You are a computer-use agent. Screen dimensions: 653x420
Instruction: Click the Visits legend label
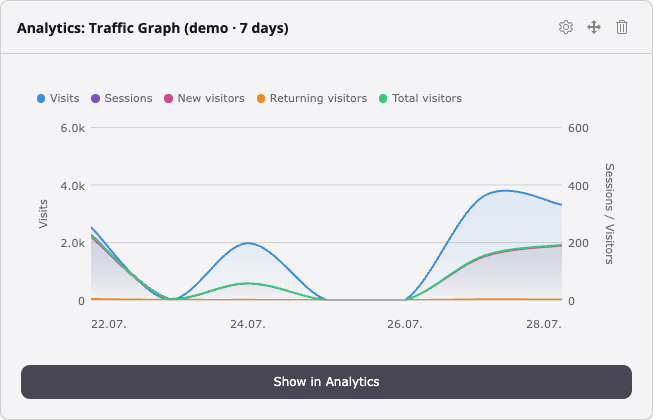[x=65, y=98]
